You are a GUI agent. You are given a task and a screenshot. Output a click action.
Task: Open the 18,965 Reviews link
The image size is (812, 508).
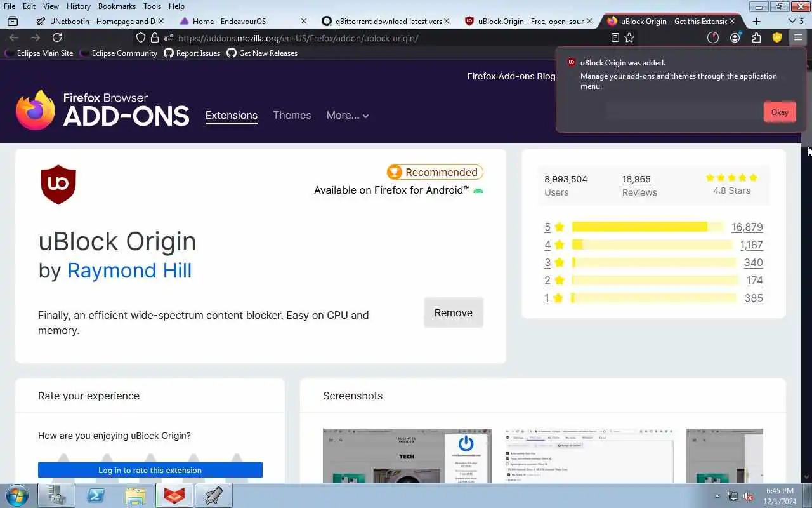point(639,185)
